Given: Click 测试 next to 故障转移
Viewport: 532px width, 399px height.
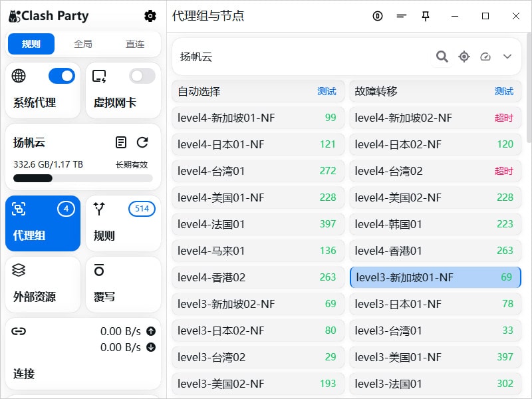Looking at the screenshot, I should (503, 91).
